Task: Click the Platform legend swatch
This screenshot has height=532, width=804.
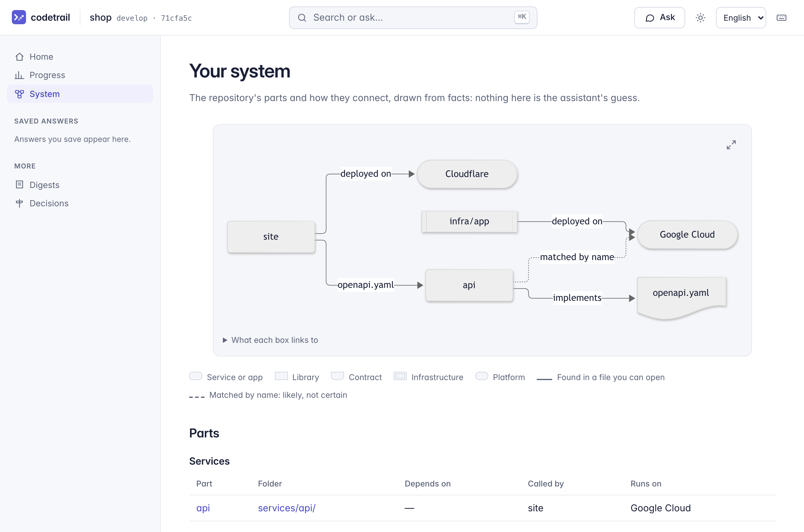Action: [x=482, y=376]
